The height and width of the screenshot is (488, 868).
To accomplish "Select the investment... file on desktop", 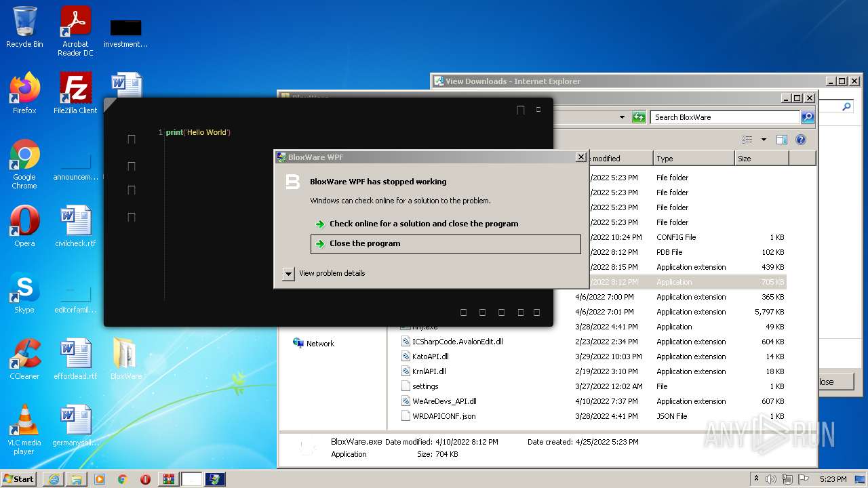I will [126, 32].
